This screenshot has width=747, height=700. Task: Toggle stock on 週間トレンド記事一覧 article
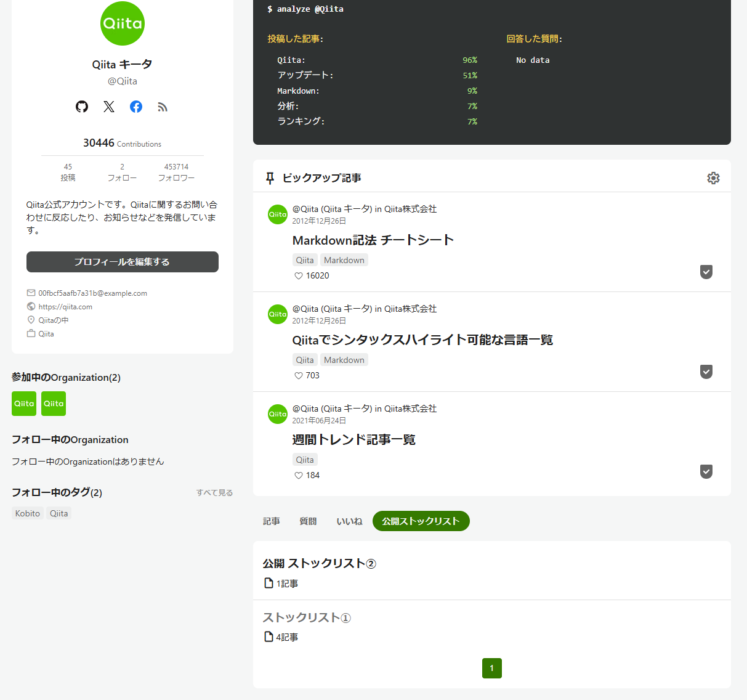706,471
